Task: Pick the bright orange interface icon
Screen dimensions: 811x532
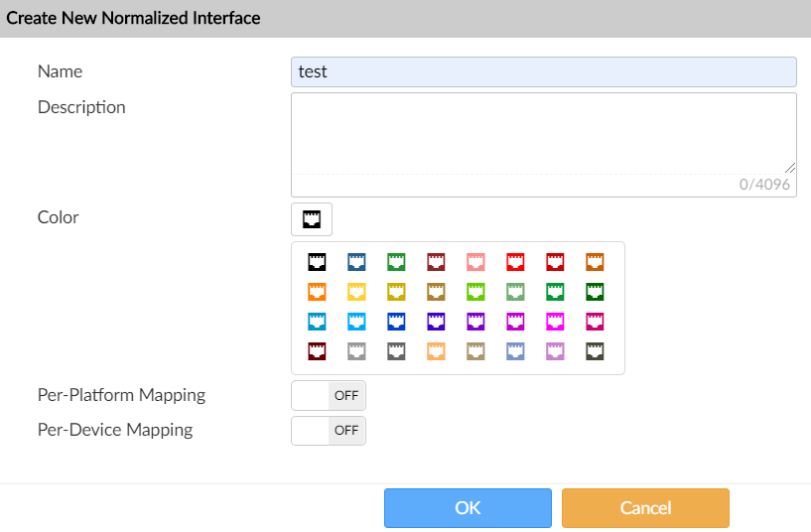Action: tap(317, 292)
